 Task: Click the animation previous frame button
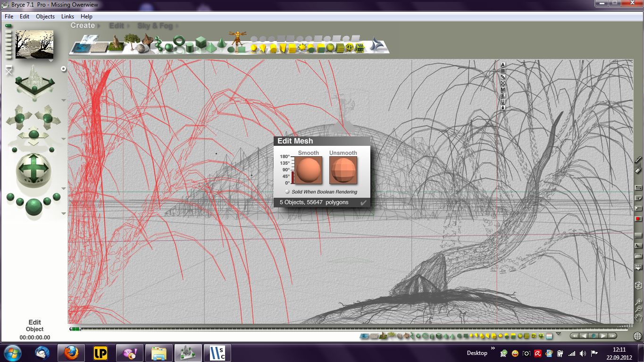point(585,336)
